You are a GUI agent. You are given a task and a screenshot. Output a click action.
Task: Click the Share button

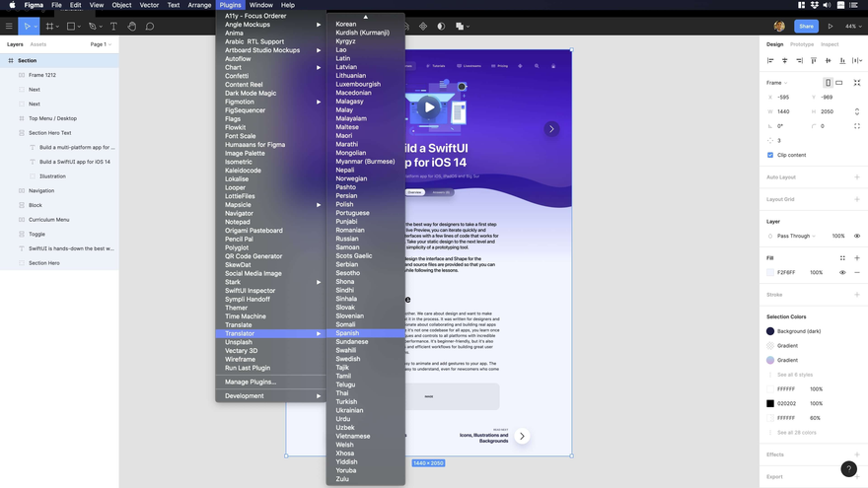(x=806, y=26)
